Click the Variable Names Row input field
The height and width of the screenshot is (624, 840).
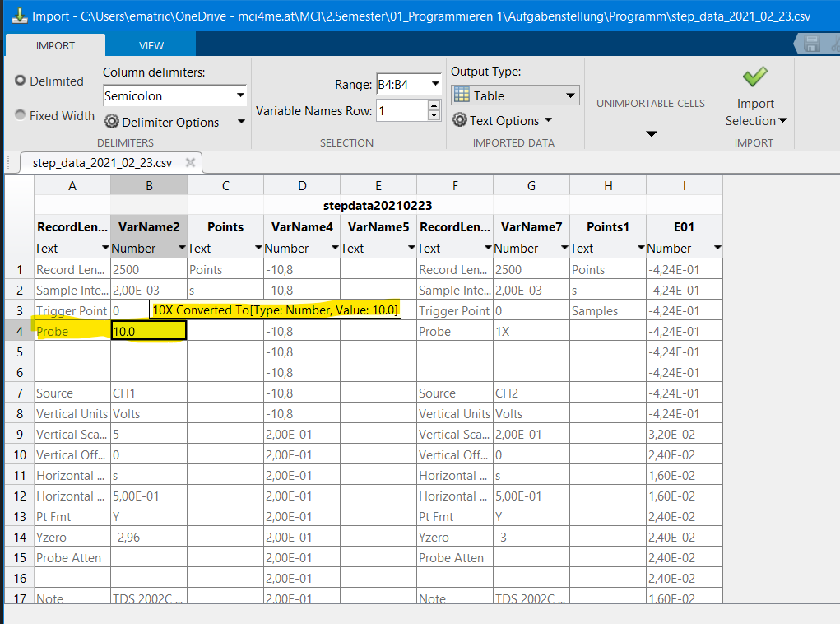point(401,110)
